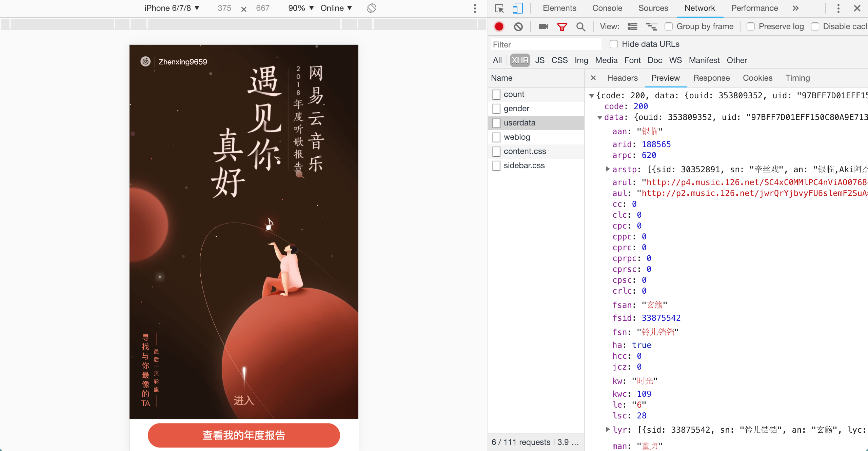Select the inspect element picker icon

tap(499, 8)
